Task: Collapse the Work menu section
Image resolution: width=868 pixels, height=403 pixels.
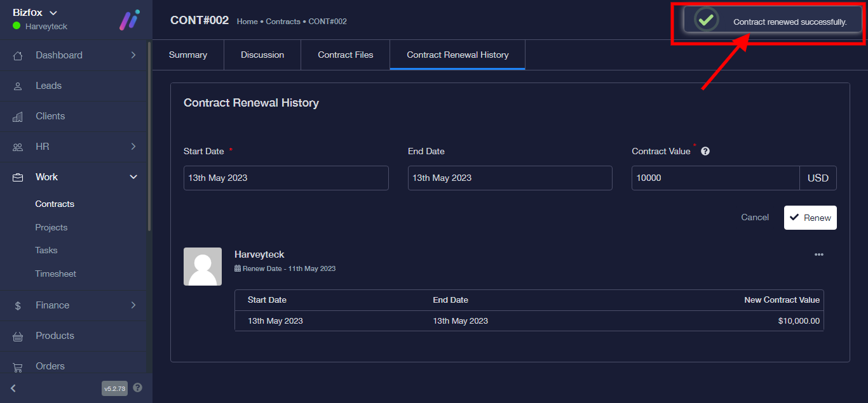Action: pyautogui.click(x=133, y=177)
